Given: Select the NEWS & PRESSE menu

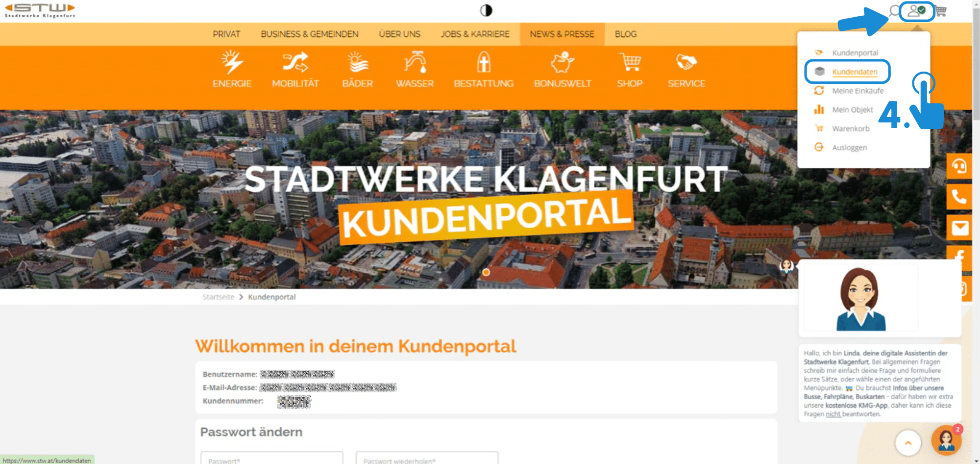Looking at the screenshot, I should (x=562, y=34).
